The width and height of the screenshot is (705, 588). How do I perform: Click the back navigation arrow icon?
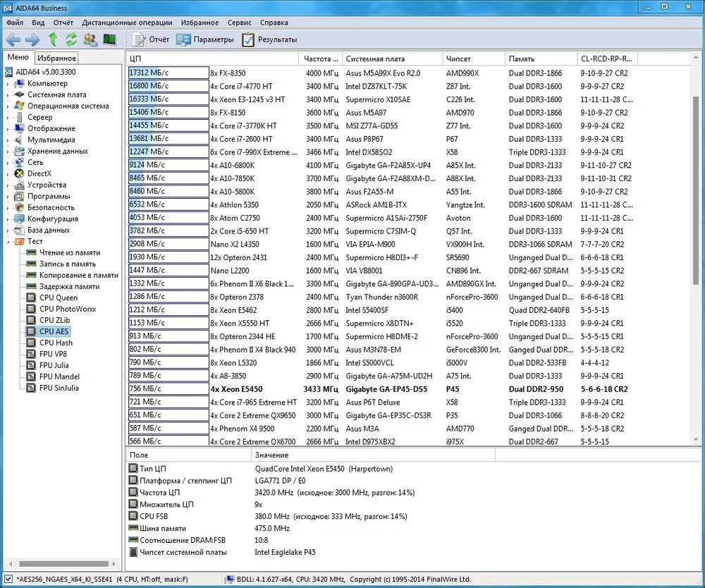pyautogui.click(x=13, y=39)
